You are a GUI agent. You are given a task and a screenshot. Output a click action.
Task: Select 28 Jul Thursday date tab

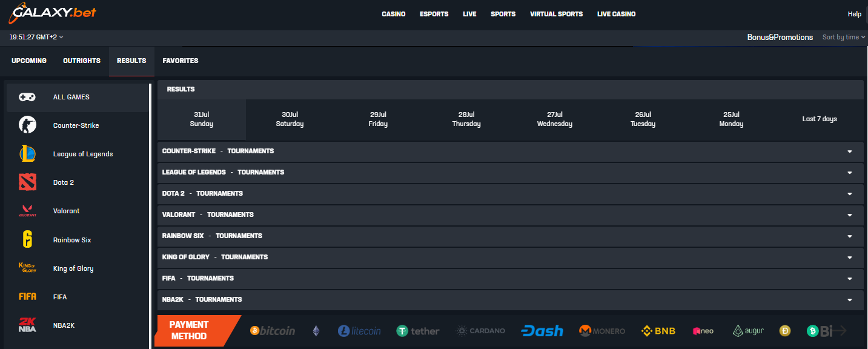pos(466,119)
